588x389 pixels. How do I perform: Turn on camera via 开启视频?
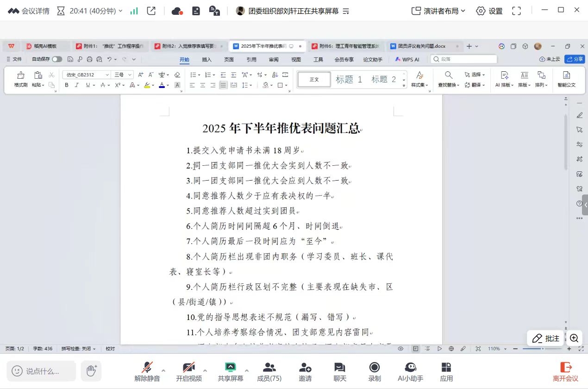pyautogui.click(x=188, y=372)
